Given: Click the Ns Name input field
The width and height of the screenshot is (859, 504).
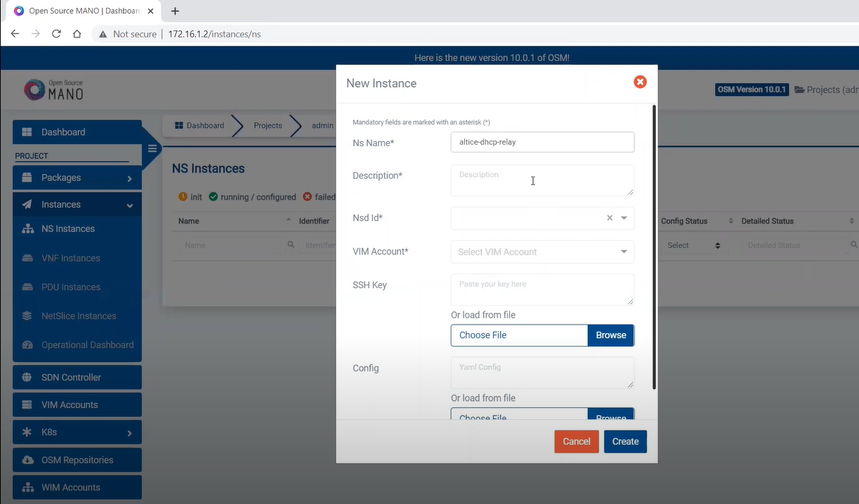Looking at the screenshot, I should 543,142.
